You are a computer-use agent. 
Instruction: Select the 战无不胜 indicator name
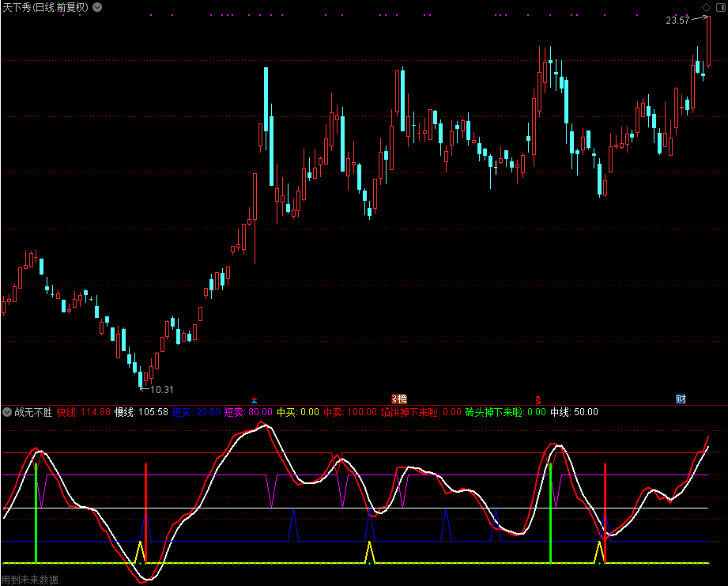coord(33,412)
